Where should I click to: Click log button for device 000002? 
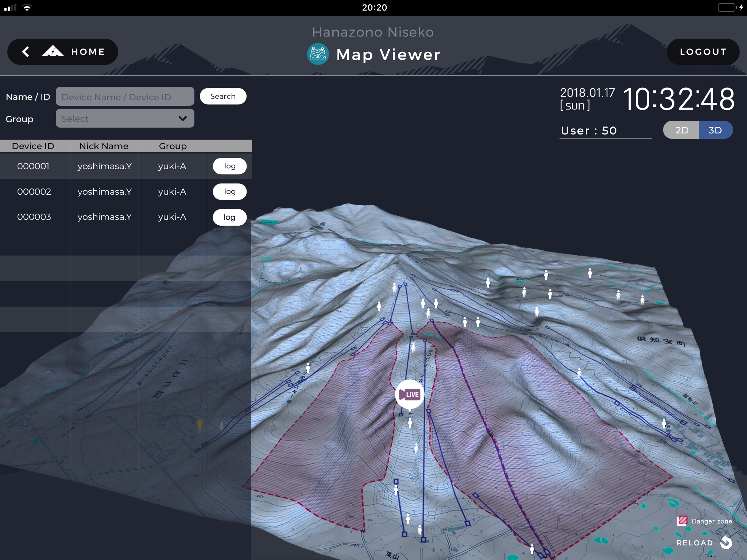pos(229,192)
